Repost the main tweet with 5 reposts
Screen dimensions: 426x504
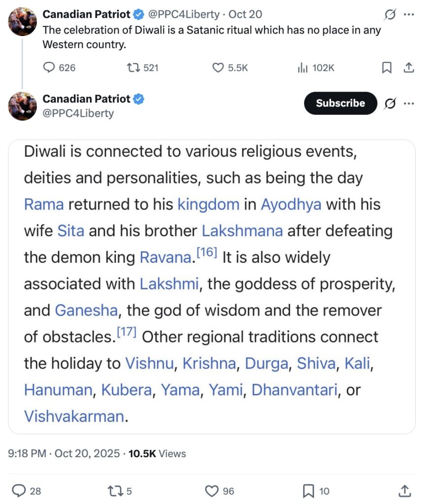coord(114,491)
